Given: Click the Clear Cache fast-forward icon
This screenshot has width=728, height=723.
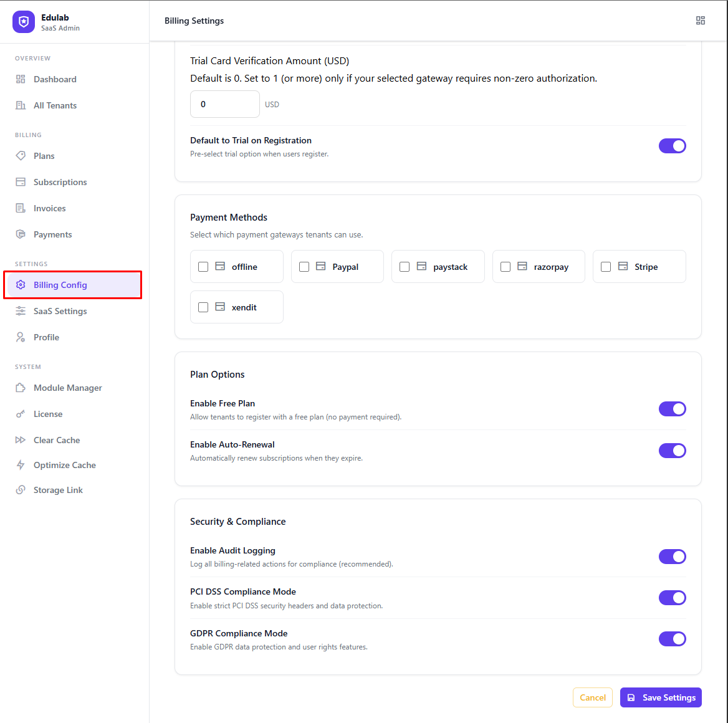Looking at the screenshot, I should pyautogui.click(x=21, y=440).
